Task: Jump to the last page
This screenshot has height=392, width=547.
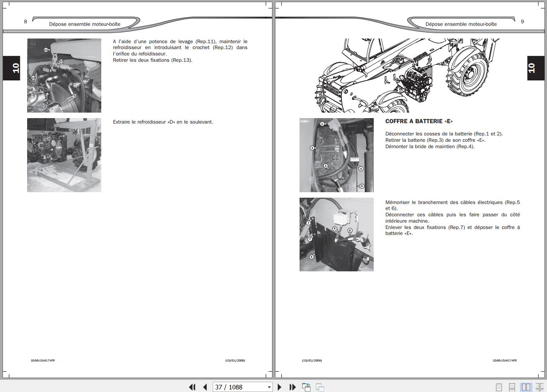Action: [292, 387]
